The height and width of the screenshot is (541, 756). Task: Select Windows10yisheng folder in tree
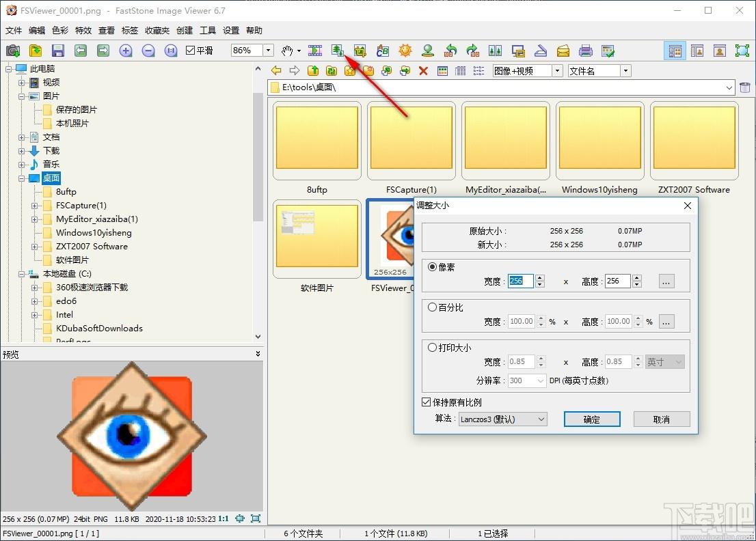click(94, 233)
